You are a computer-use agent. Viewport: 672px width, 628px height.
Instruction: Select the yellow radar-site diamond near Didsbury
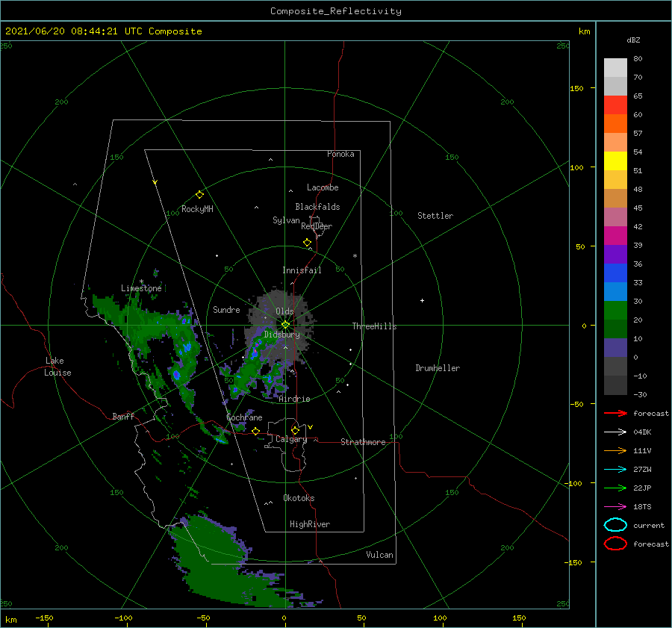tap(285, 325)
